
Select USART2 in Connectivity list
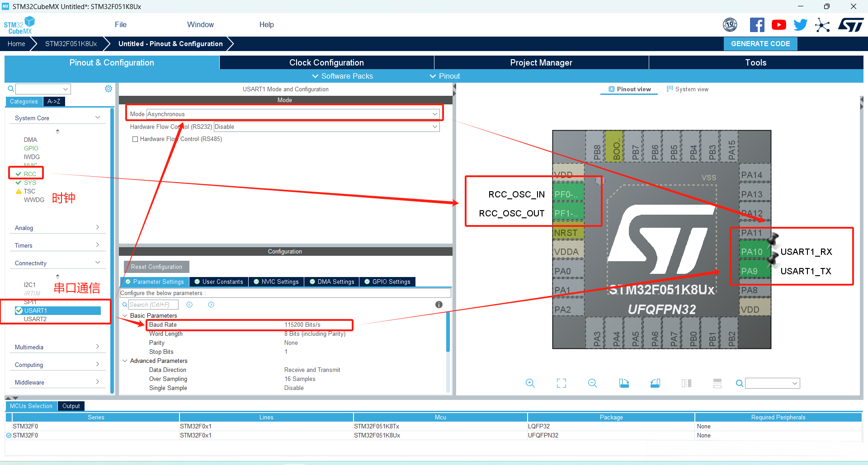click(x=35, y=319)
